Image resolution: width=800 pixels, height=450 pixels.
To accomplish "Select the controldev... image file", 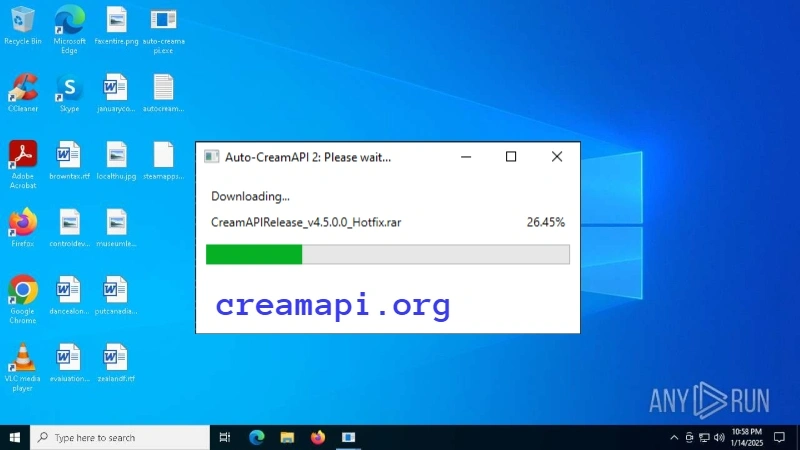I will (69, 228).
